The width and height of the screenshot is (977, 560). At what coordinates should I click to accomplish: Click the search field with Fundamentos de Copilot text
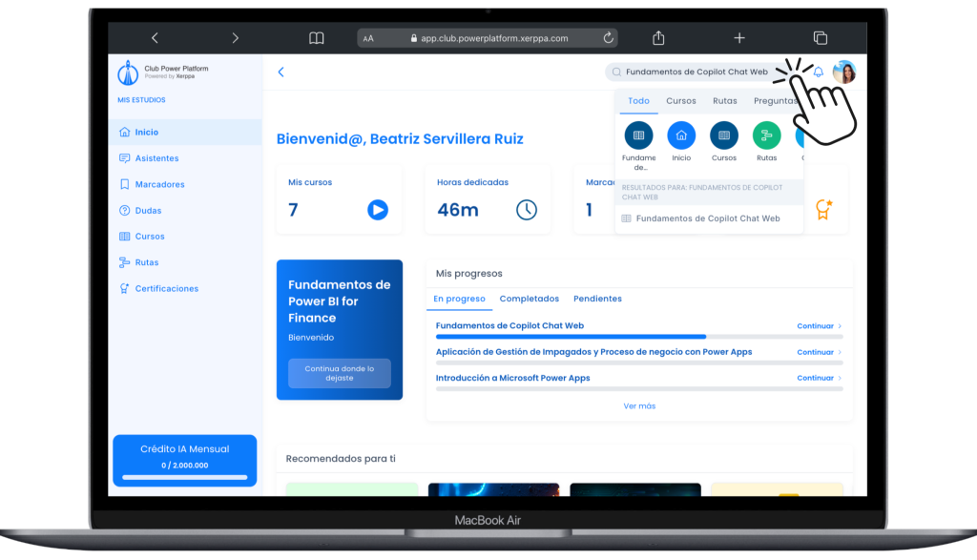696,73
